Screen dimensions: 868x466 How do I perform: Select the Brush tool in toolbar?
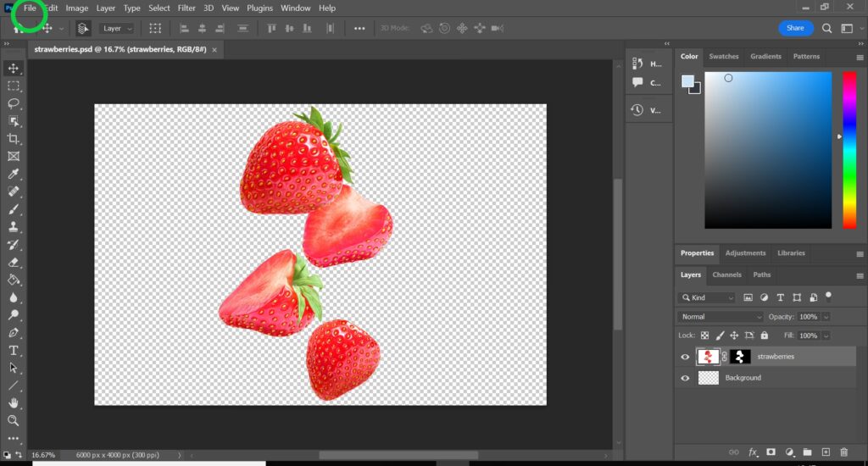(x=14, y=208)
